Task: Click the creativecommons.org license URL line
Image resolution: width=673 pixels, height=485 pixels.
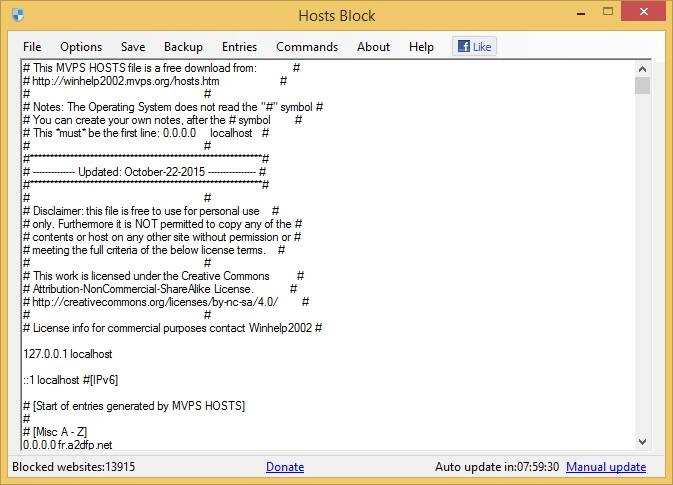Action: tap(166, 302)
